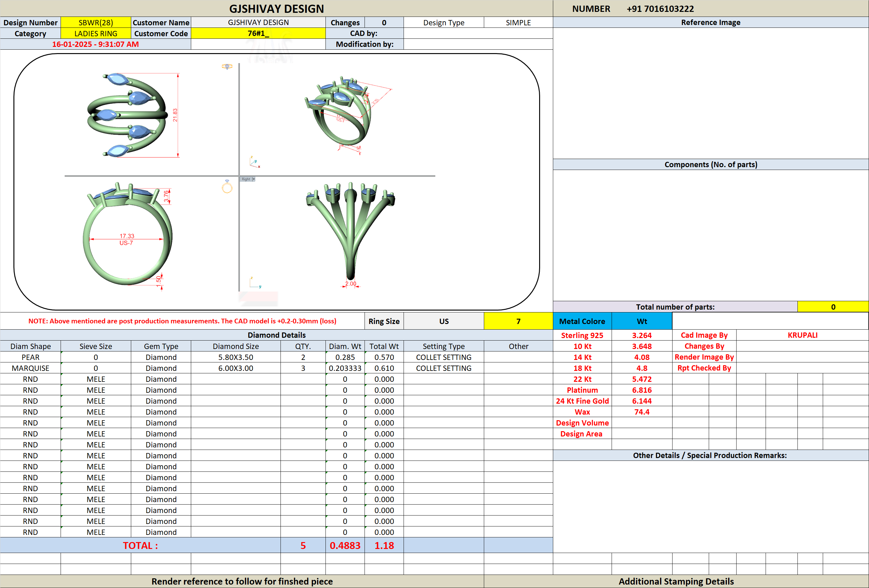869x588 pixels.
Task: Click the blue Wt header cell
Action: 642,321
